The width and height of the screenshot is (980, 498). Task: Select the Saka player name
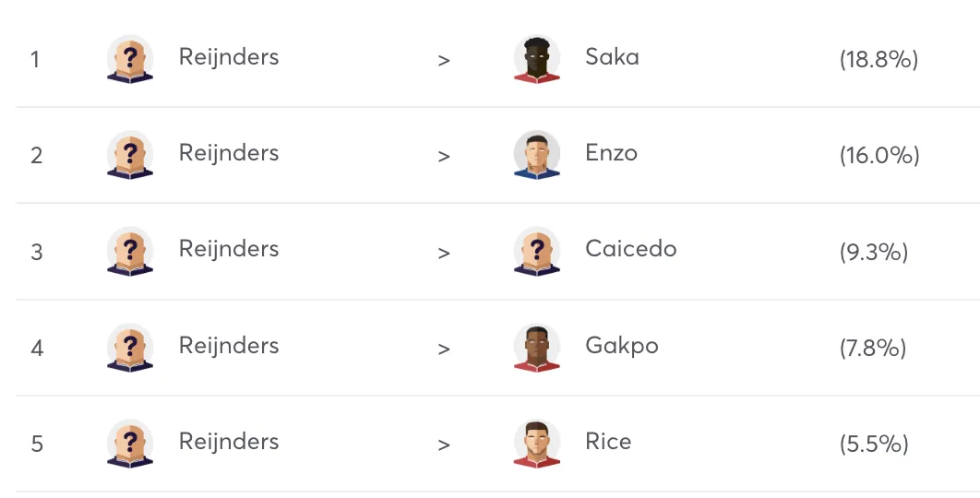coord(612,57)
